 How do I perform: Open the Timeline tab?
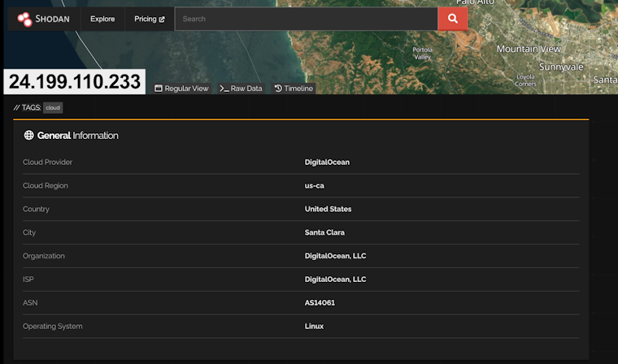[294, 89]
